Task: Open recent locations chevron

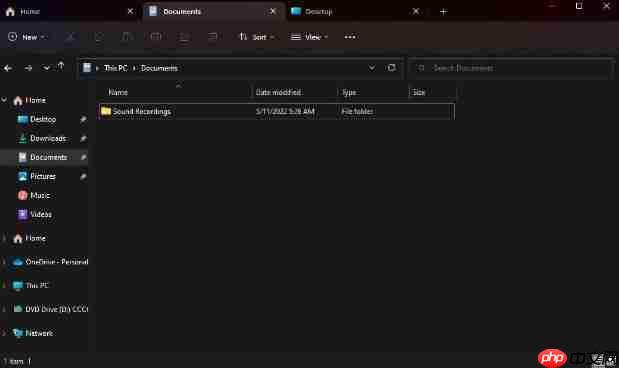Action: click(x=46, y=68)
